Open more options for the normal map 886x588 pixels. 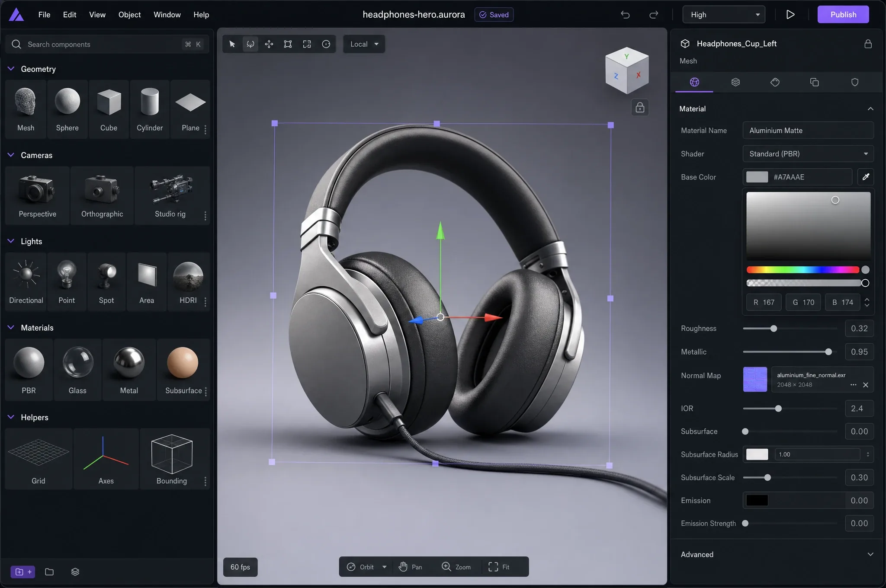[853, 385]
